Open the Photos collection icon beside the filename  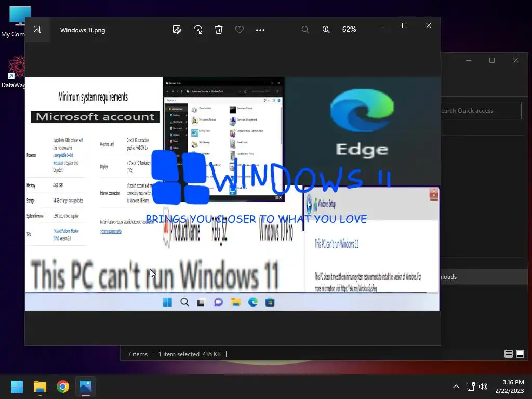point(37,30)
